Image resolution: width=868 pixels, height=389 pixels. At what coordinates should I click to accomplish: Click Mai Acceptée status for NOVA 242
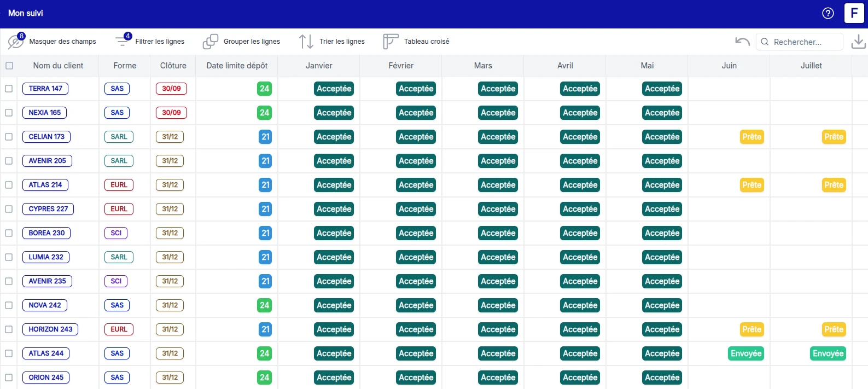click(x=662, y=305)
